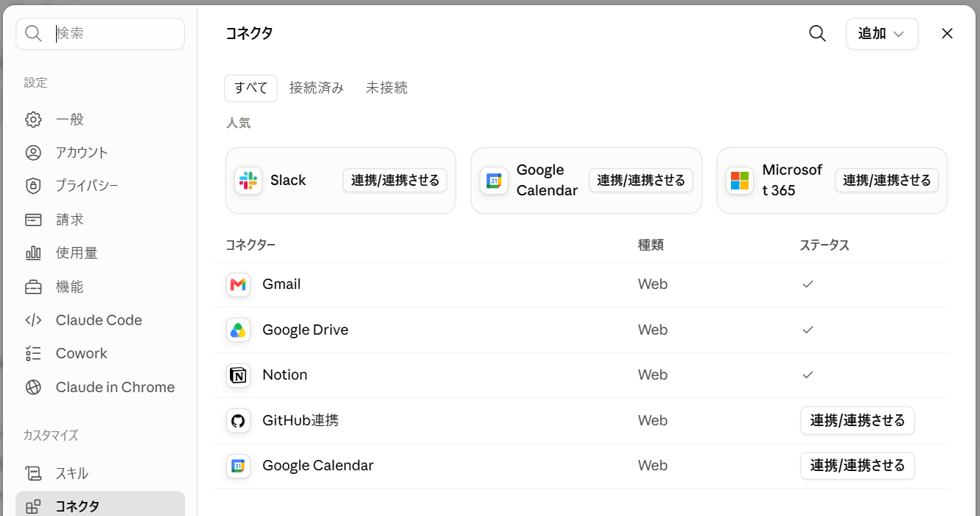Click the Google Drive status checkmark

point(808,330)
